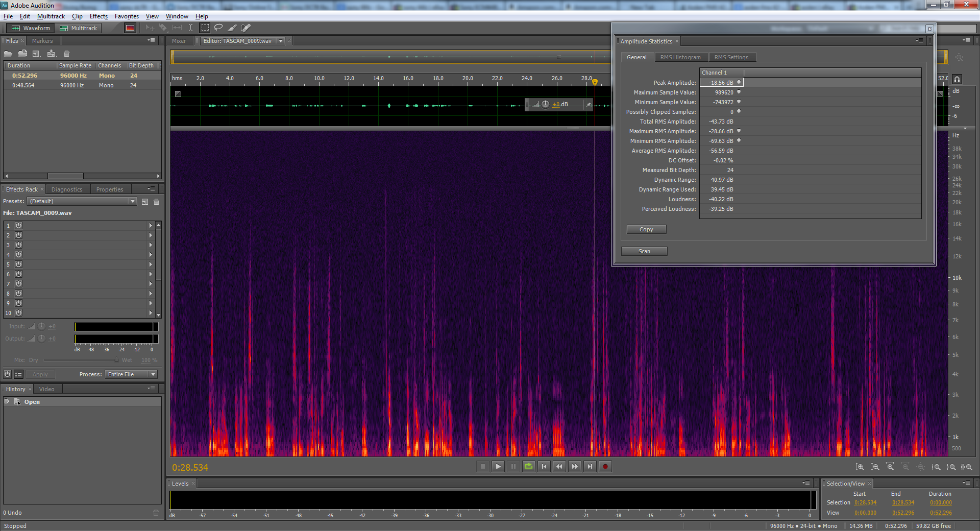Pick the Spot Healing Brush tool
Screen dimensions: 980x531
246,28
